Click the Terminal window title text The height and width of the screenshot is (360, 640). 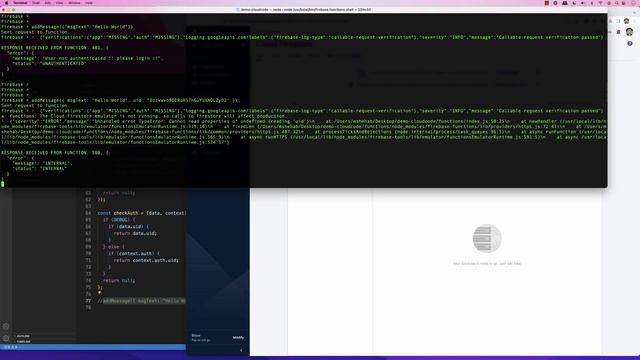pyautogui.click(x=306, y=9)
